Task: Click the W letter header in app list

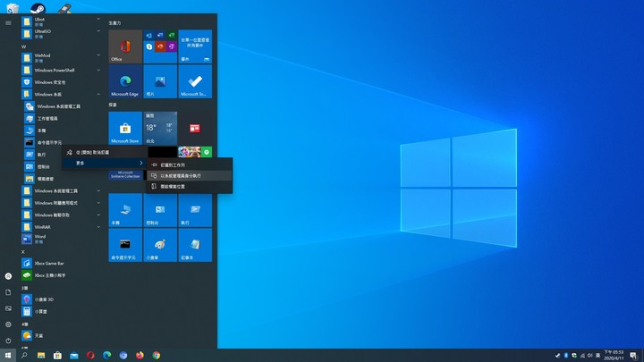Action: point(23,46)
